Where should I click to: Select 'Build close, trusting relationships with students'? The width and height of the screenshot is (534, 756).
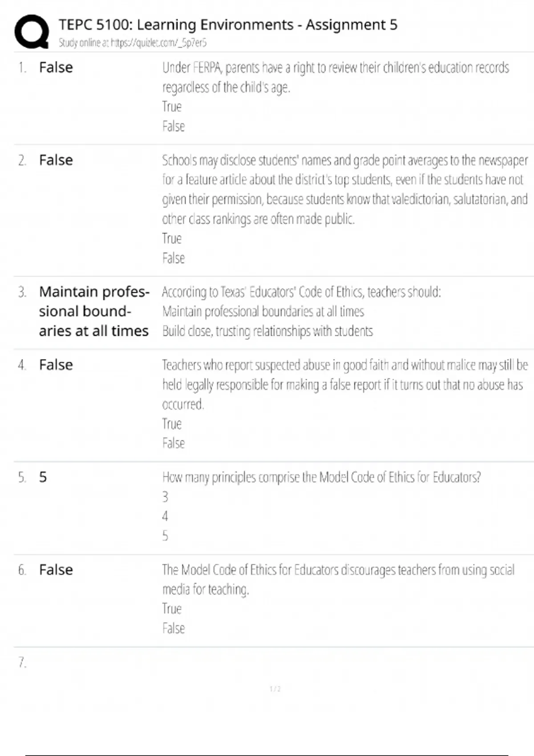coord(267,331)
